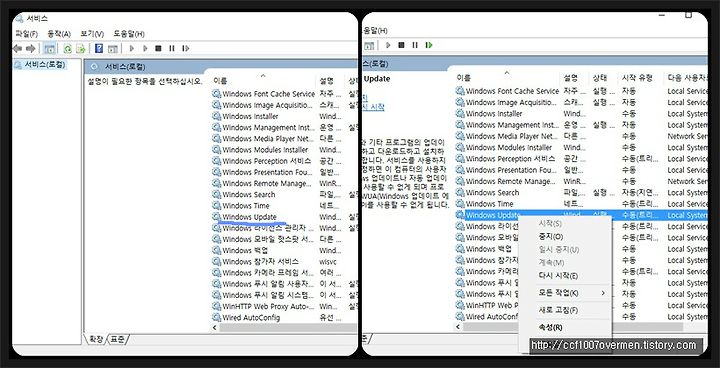The width and height of the screenshot is (720, 368).
Task: Select Windows Perception 서비스 in left window
Action: [267, 161]
